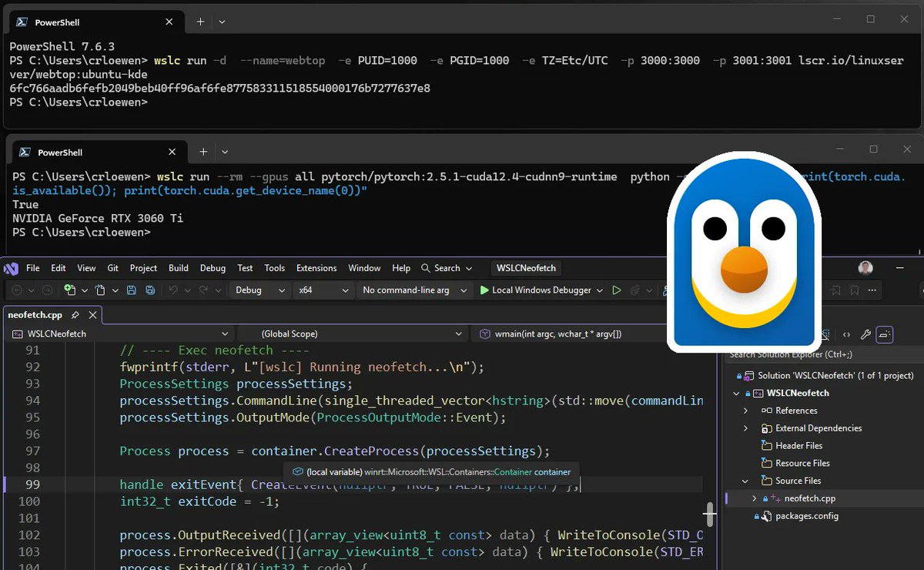Close the PowerShell tab in the second terminal

pos(172,152)
